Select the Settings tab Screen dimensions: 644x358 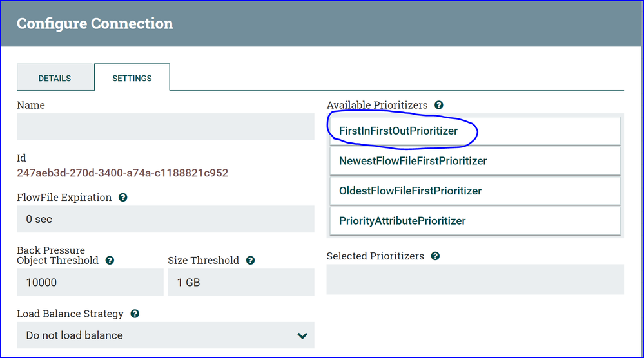[132, 78]
